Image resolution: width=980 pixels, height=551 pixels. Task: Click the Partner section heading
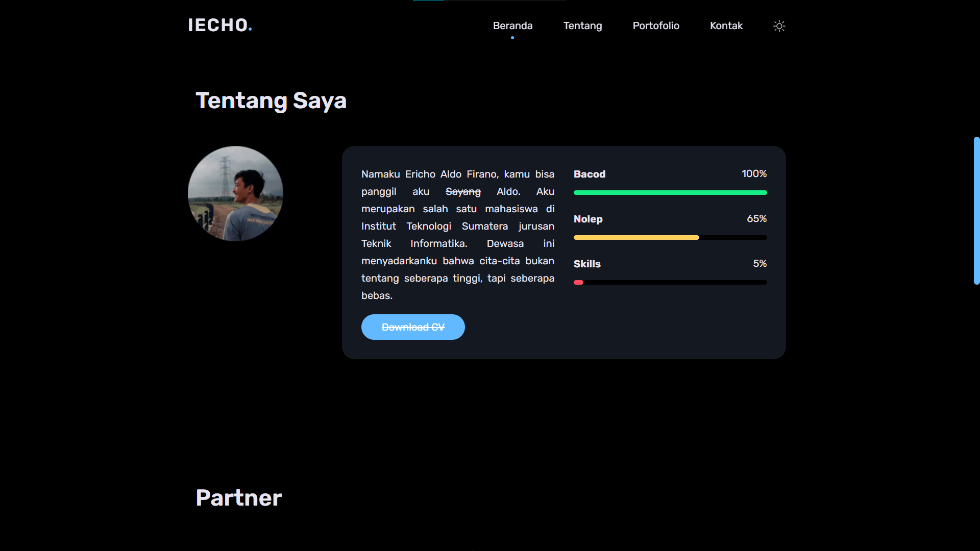click(238, 498)
